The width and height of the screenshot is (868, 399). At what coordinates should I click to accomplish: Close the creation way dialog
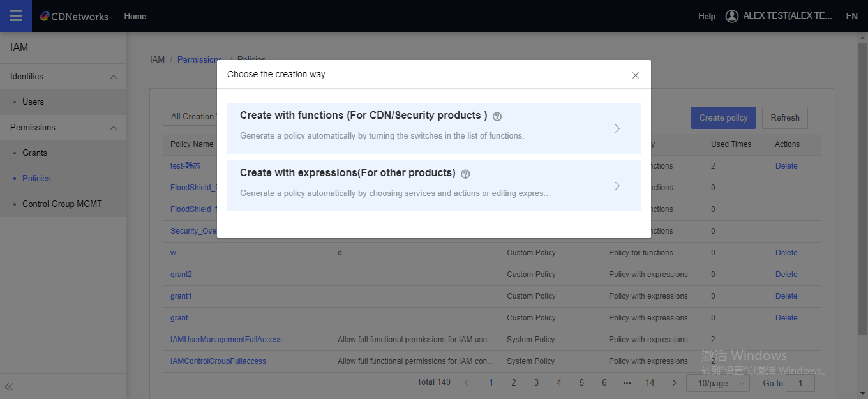tap(635, 75)
